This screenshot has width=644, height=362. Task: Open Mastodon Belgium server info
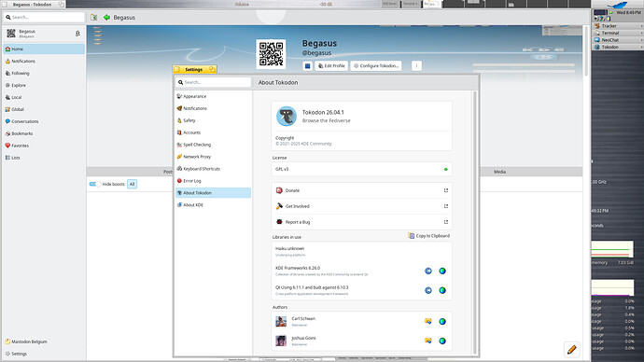[44, 341]
